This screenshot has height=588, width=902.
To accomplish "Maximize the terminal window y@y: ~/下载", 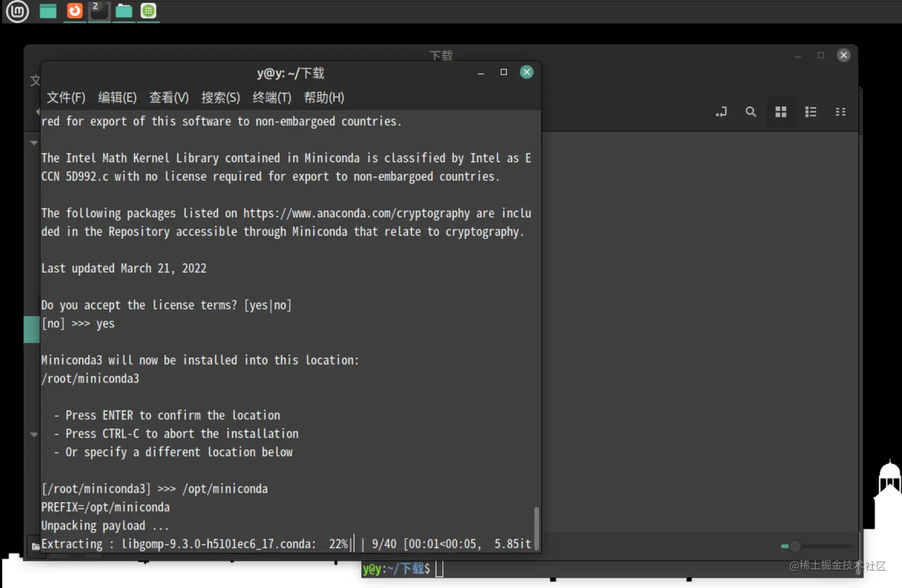I will coord(503,72).
